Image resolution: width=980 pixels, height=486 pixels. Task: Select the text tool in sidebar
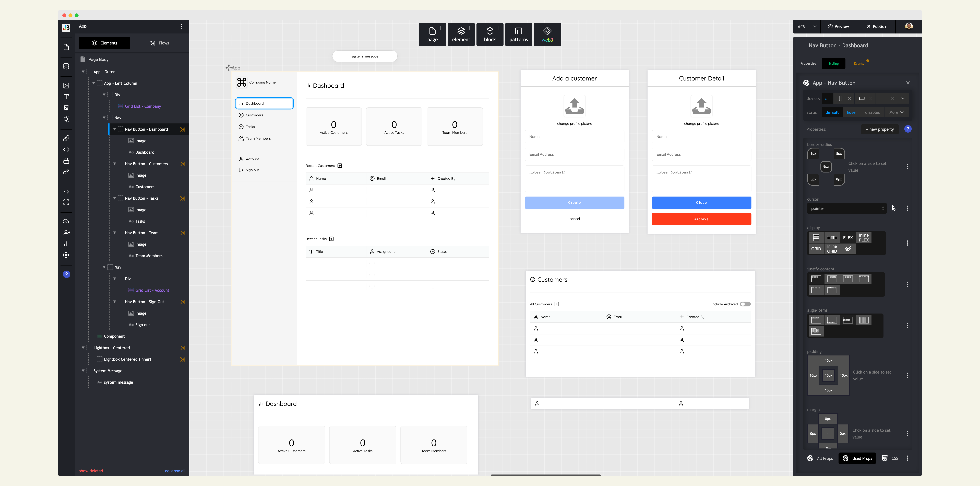click(66, 97)
